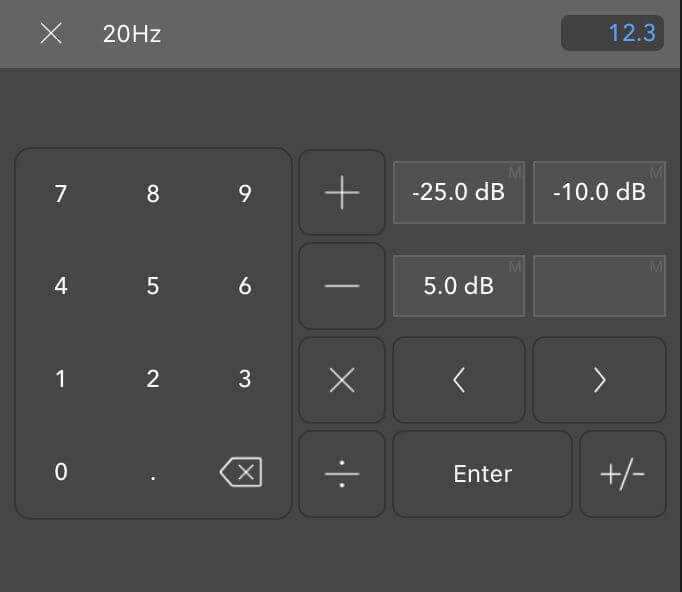The image size is (682, 592).
Task: Tap the number 0 key
Action: (x=61, y=472)
